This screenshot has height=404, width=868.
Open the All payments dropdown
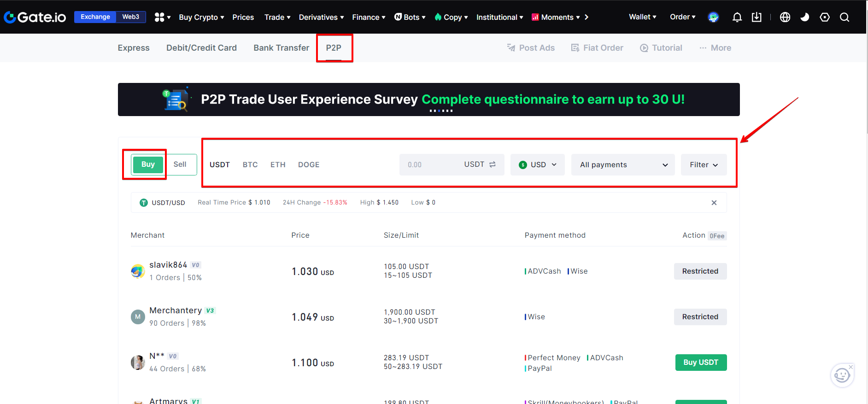pos(623,164)
